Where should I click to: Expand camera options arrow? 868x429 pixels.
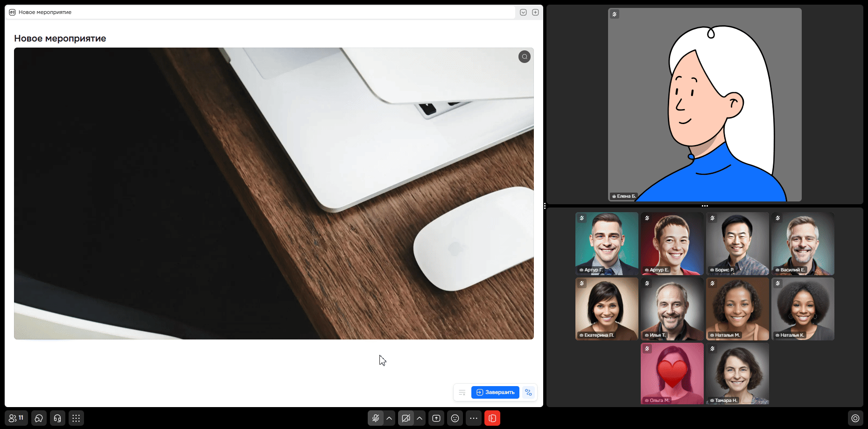click(x=420, y=418)
